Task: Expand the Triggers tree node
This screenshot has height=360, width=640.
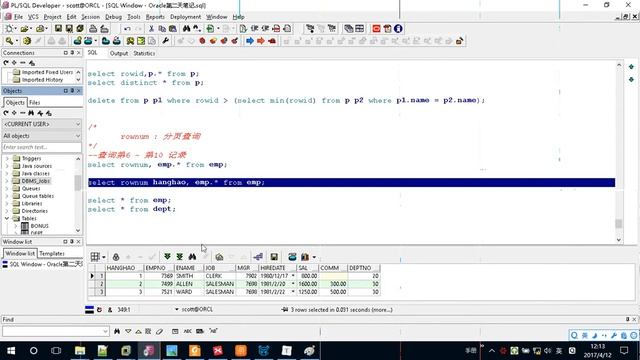Action: [7, 158]
